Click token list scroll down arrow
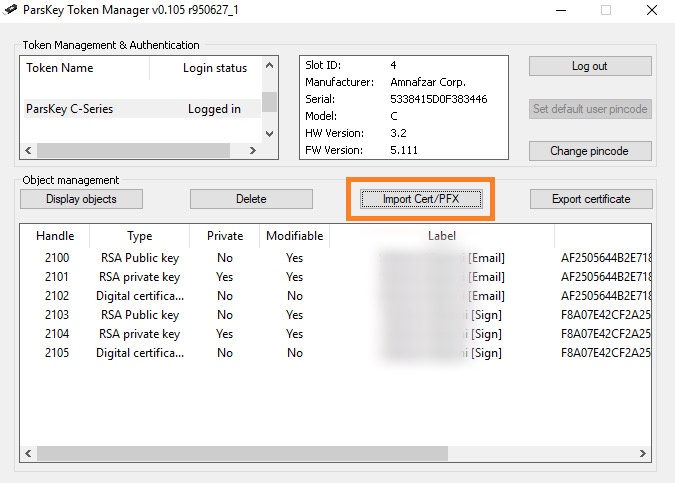 pos(269,133)
